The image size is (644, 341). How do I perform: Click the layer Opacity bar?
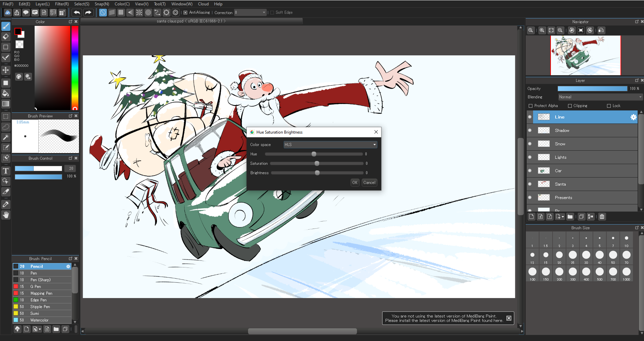pyautogui.click(x=592, y=89)
